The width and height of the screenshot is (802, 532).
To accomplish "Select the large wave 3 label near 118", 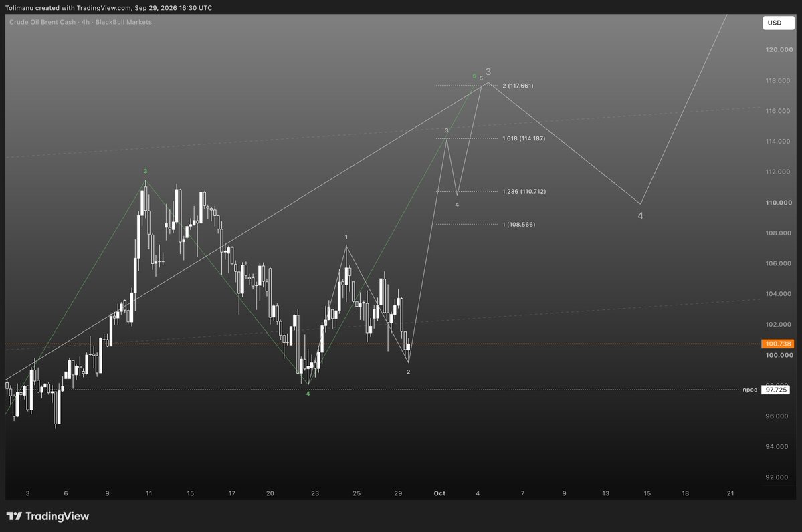I will tap(488, 72).
